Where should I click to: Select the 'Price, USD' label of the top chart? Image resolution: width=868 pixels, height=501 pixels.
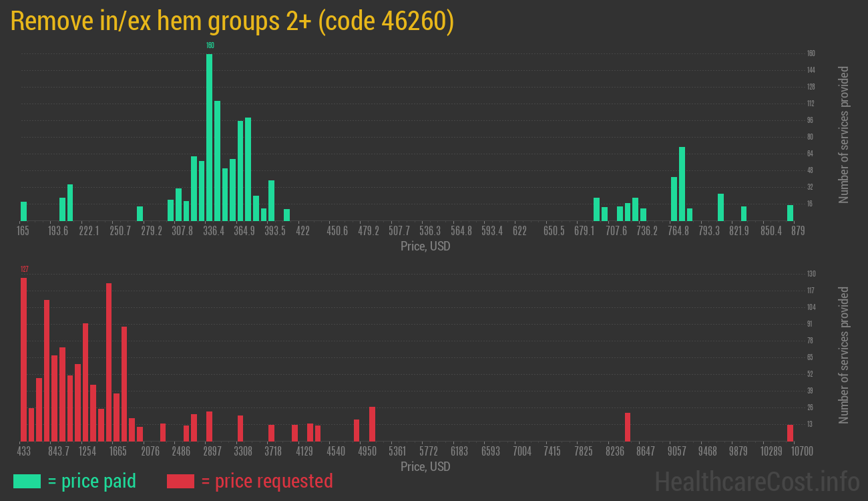[x=425, y=246]
